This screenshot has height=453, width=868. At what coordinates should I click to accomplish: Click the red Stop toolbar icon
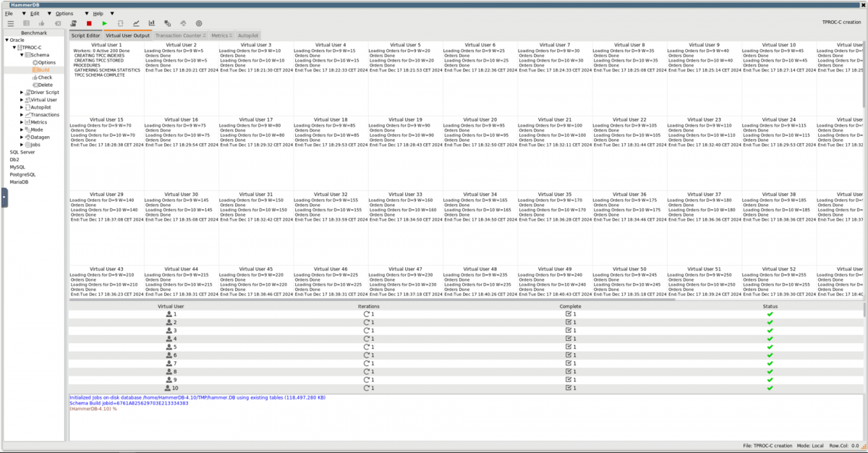click(x=89, y=22)
